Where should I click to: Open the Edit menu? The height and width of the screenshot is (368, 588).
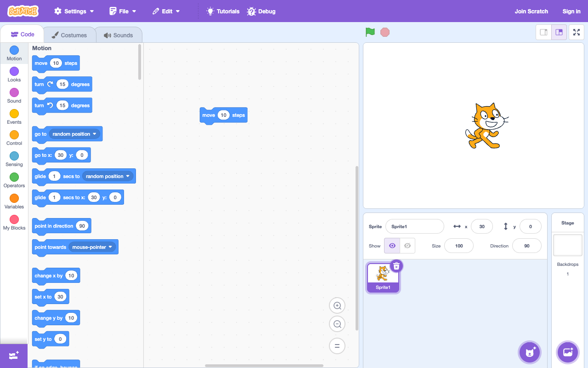tap(166, 11)
